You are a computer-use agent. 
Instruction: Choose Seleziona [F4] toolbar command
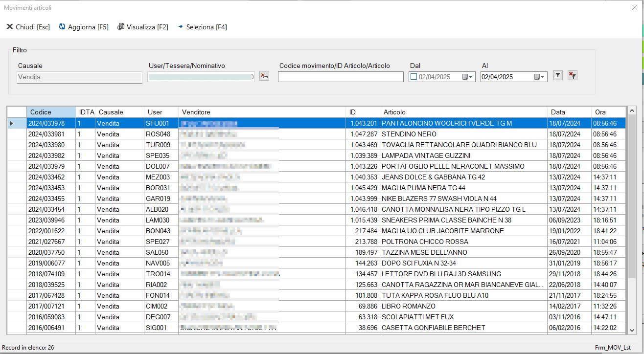coord(202,27)
